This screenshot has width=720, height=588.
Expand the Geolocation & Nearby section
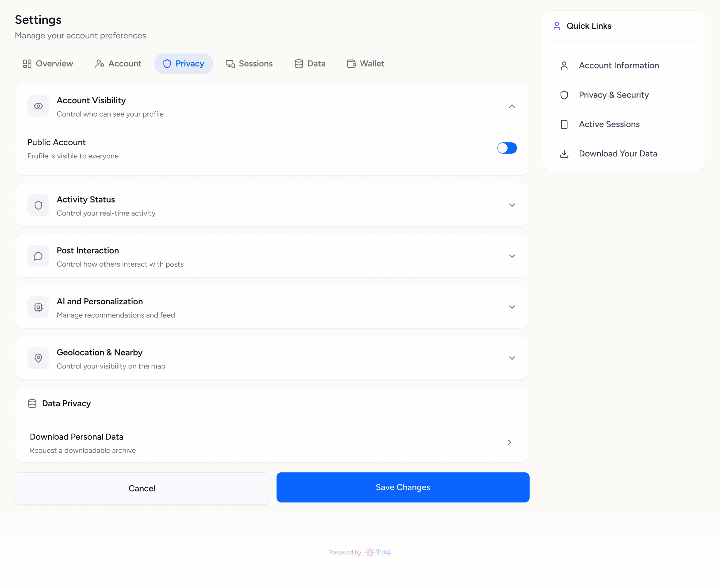512,358
